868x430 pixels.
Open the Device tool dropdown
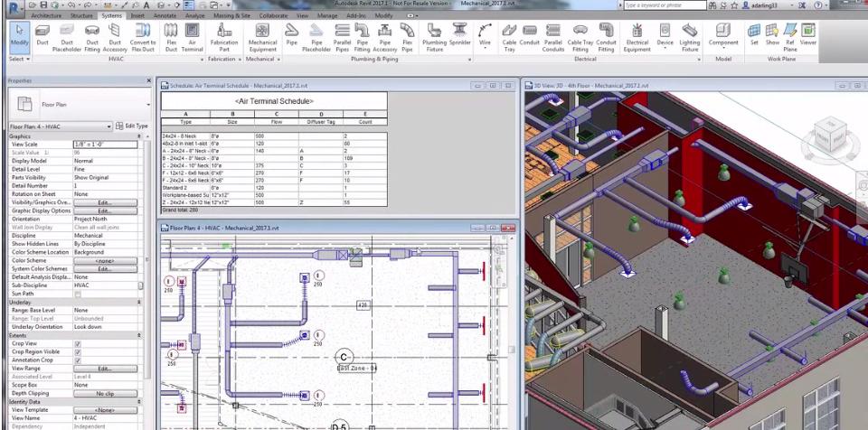(x=665, y=49)
